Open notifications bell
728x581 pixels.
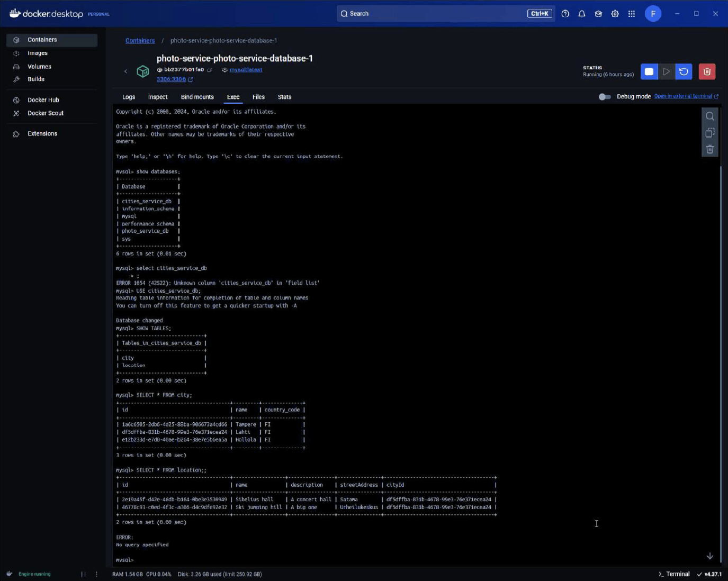582,14
